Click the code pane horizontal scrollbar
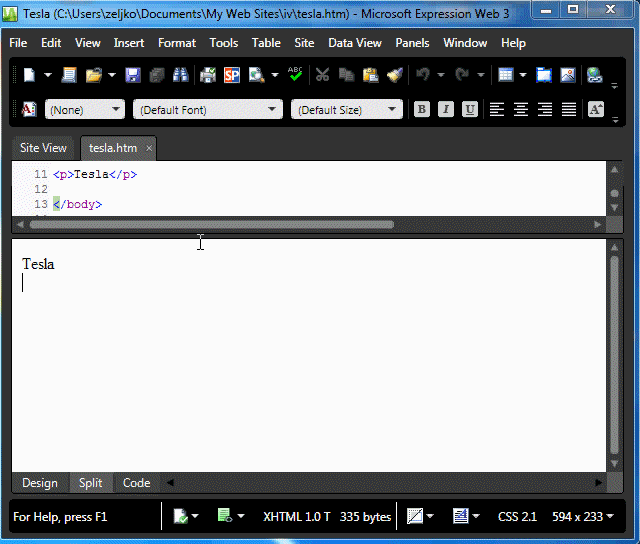This screenshot has height=544, width=640. tap(212, 225)
